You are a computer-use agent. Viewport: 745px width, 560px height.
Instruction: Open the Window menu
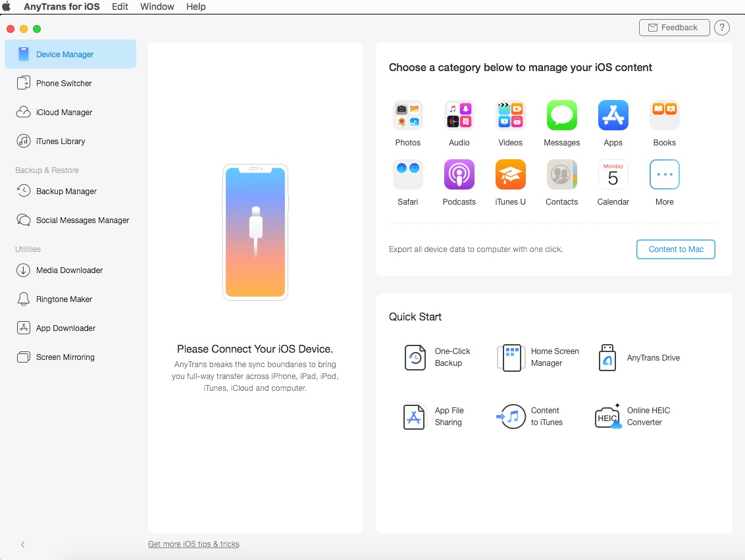coord(157,7)
